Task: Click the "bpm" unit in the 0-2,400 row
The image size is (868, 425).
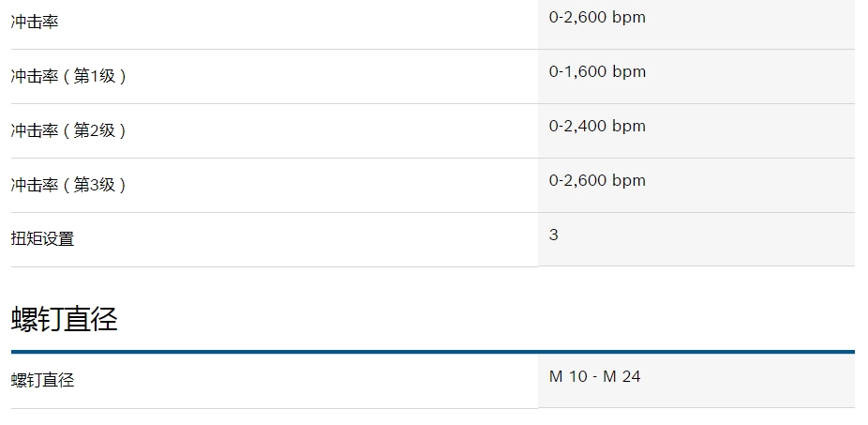Action: (629, 127)
